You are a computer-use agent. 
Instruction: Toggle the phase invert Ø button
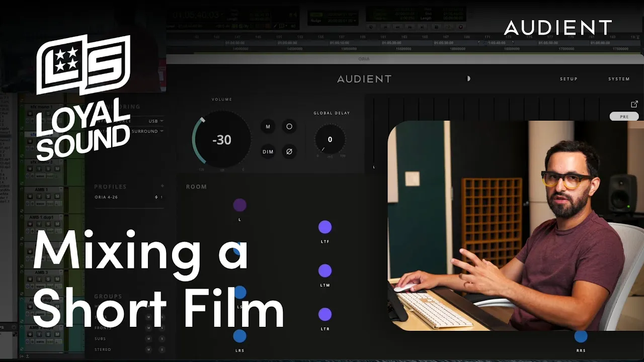point(289,151)
